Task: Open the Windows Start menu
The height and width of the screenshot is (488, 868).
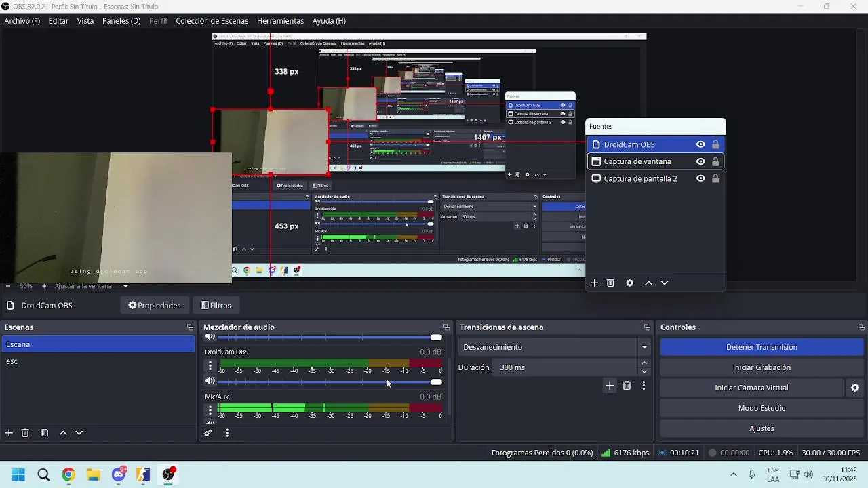Action: [x=18, y=474]
